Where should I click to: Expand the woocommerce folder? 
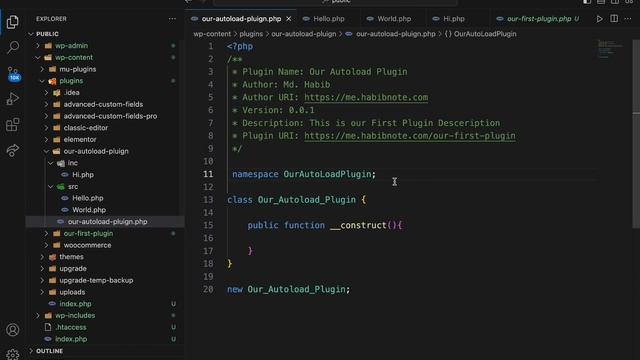click(46, 245)
